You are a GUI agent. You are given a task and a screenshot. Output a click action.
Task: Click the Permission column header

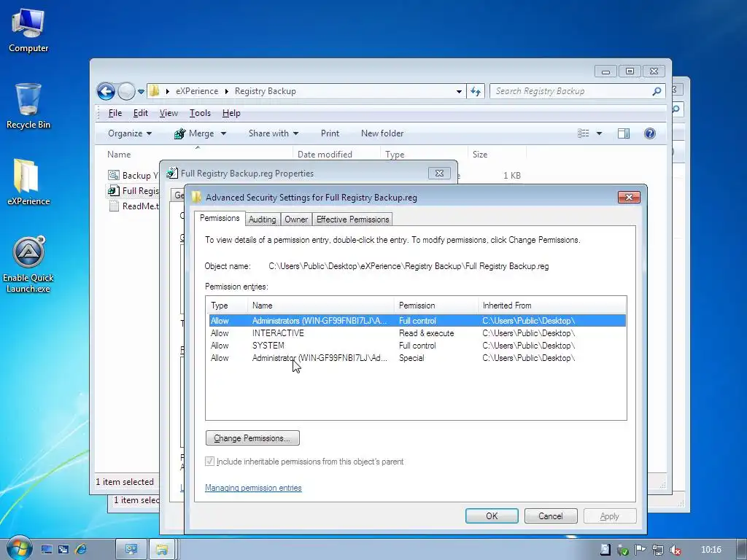pyautogui.click(x=436, y=306)
